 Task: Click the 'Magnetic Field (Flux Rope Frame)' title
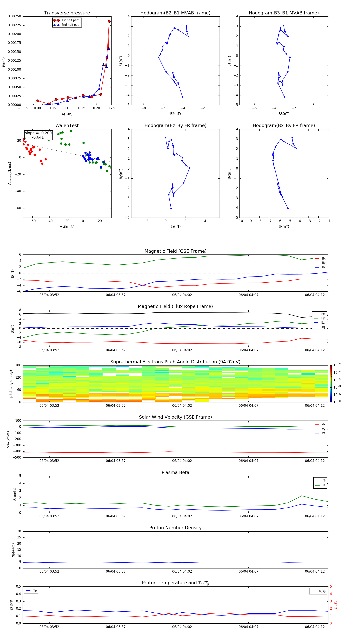pyautogui.click(x=175, y=306)
